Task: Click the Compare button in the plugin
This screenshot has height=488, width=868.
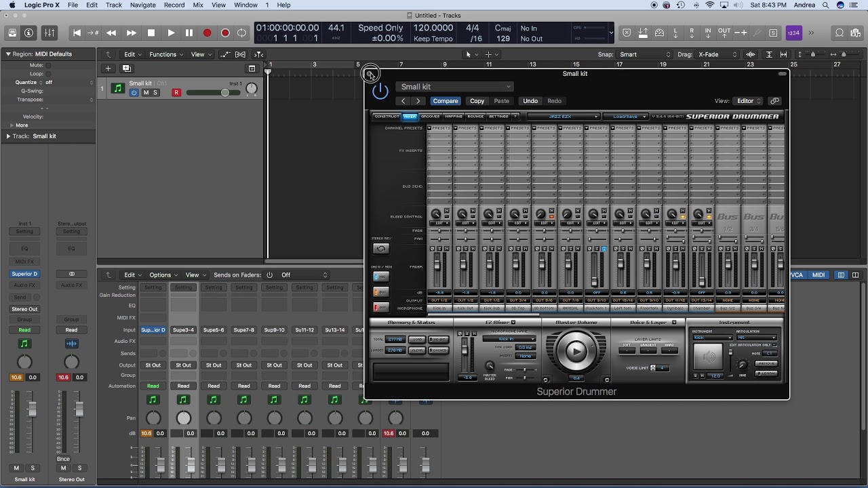Action: click(x=446, y=101)
